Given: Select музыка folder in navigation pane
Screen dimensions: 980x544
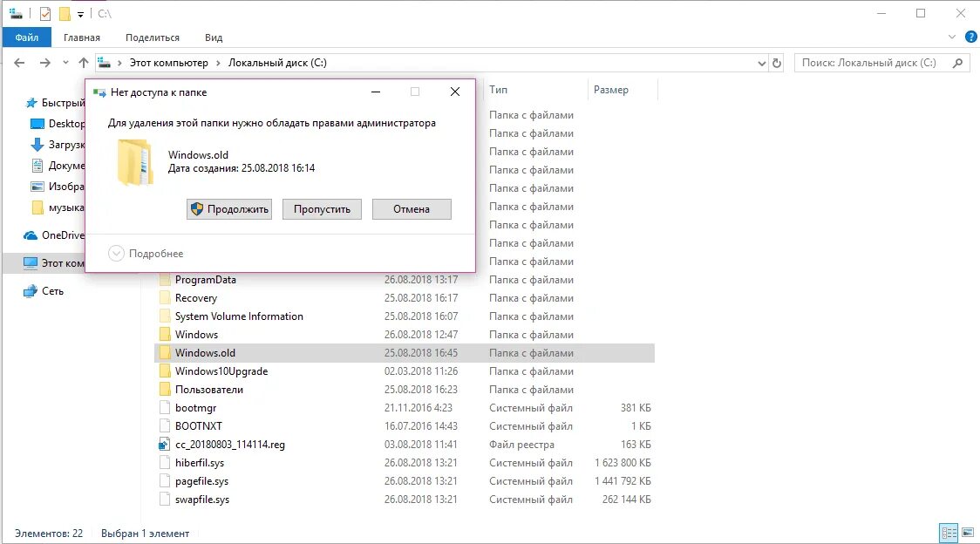Looking at the screenshot, I should (x=58, y=207).
